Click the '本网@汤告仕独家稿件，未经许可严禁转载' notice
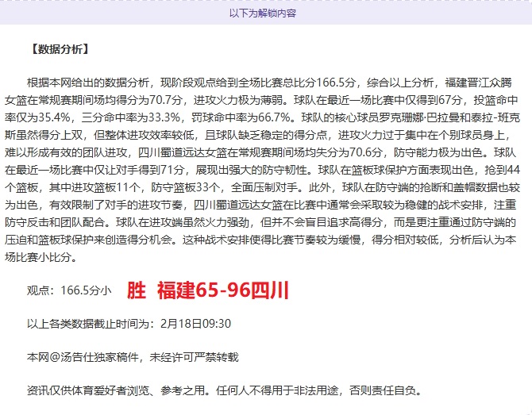This screenshot has height=415, width=532. (133, 357)
